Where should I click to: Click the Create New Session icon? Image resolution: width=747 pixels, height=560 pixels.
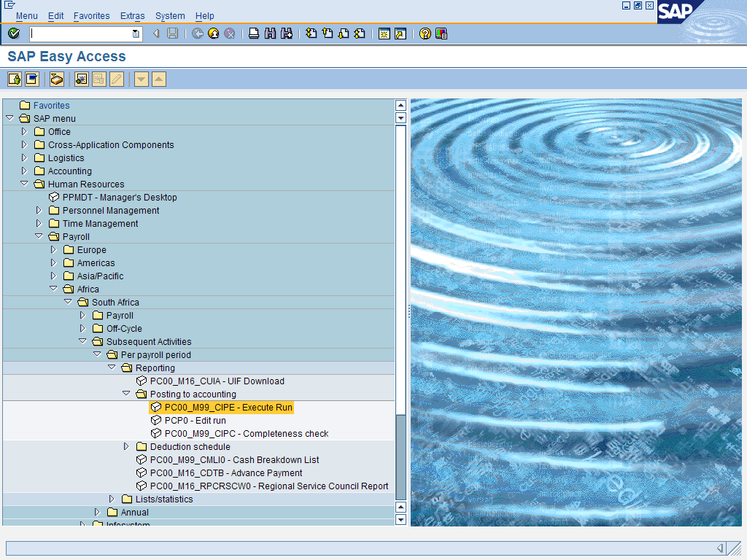point(384,34)
